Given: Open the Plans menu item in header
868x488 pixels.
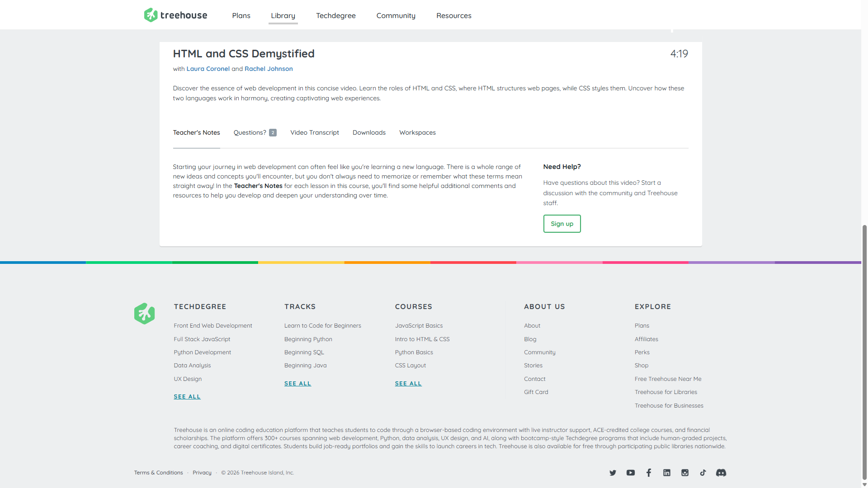Looking at the screenshot, I should coord(241,15).
